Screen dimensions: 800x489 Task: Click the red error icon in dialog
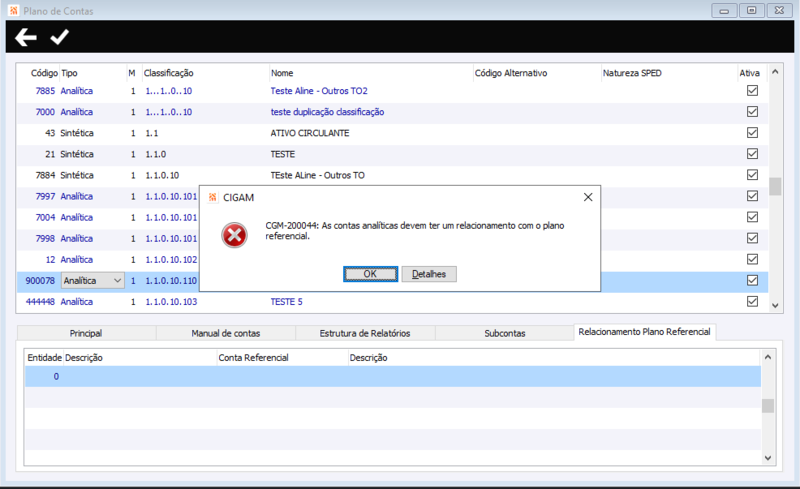pos(234,235)
